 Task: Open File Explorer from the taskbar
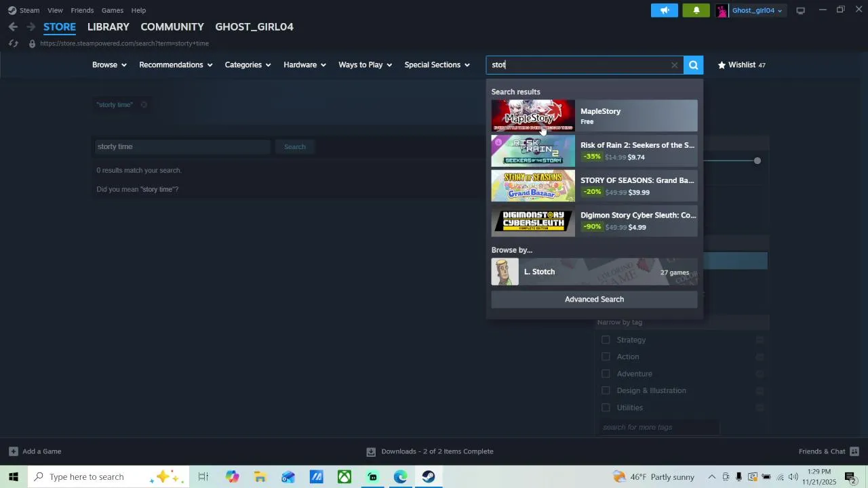click(x=260, y=476)
